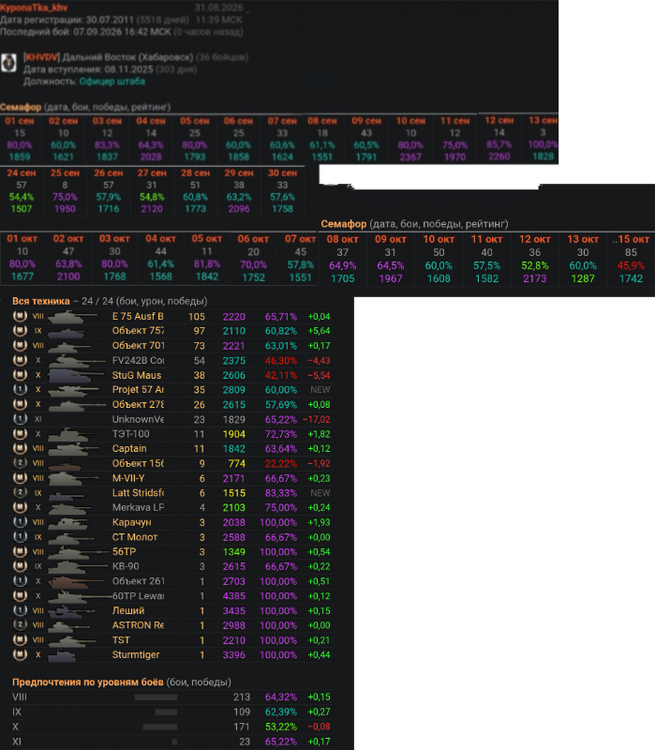This screenshot has width=655, height=750.
Task: Click the СТ Молот tank silhouette
Action: tap(72, 538)
